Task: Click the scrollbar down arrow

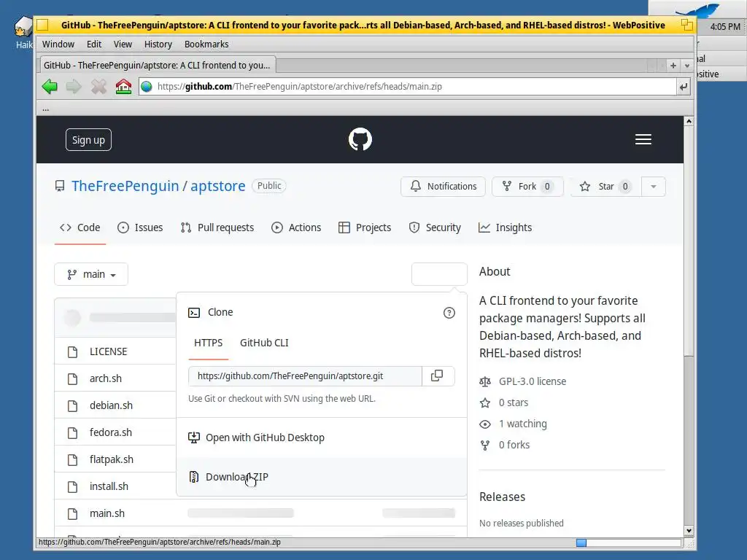Action: [689, 531]
